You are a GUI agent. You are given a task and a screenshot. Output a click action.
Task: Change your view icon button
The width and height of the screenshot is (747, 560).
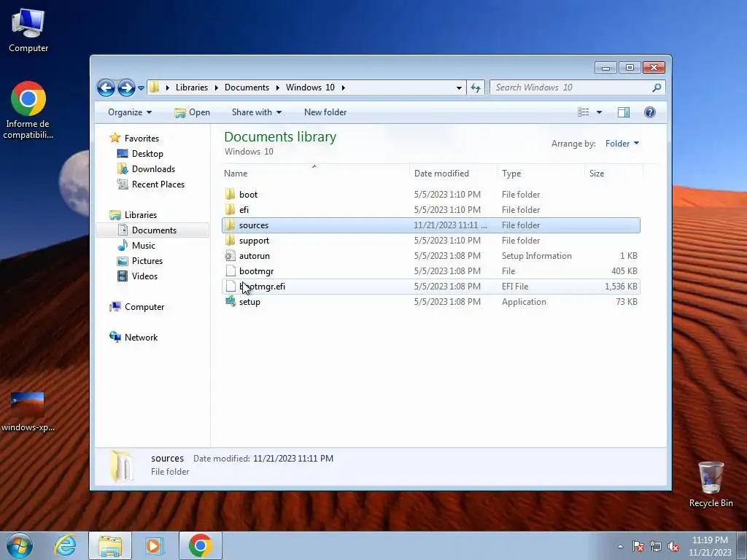[x=583, y=112]
